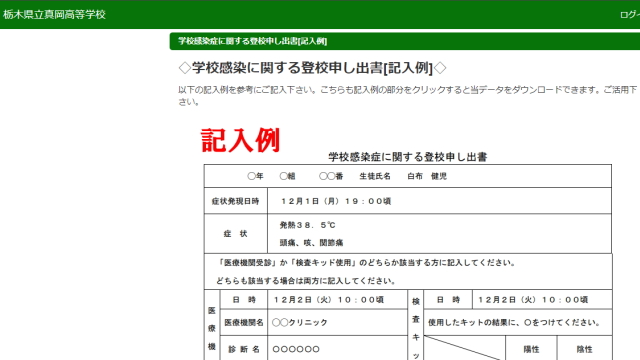Click the red 記入例 stamp text
This screenshot has height=360, width=640.
click(240, 140)
